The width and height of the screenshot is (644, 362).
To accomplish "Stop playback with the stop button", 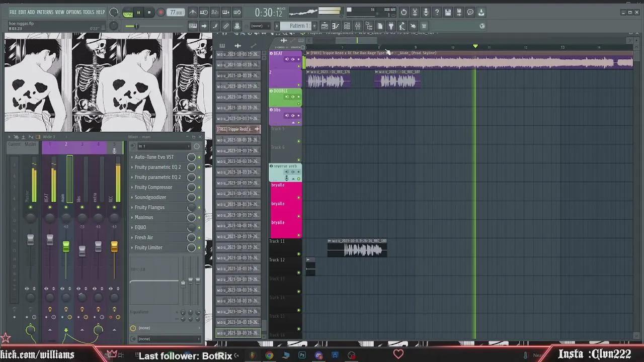I will [149, 13].
